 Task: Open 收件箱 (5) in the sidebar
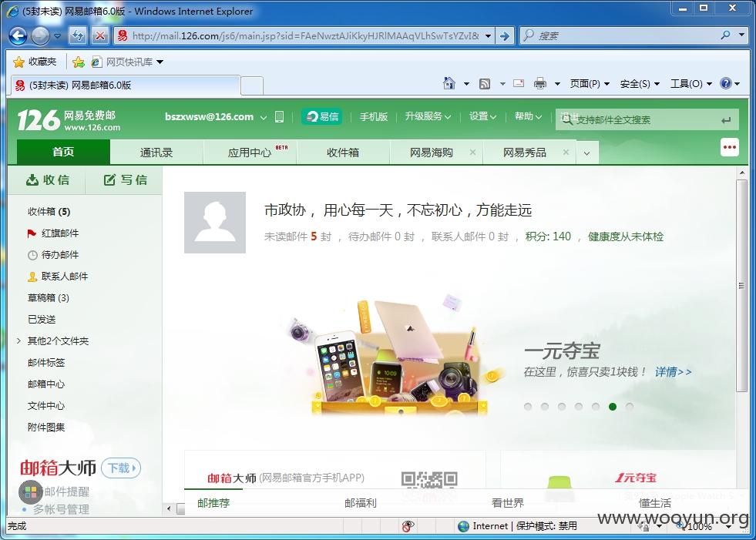pos(49,212)
